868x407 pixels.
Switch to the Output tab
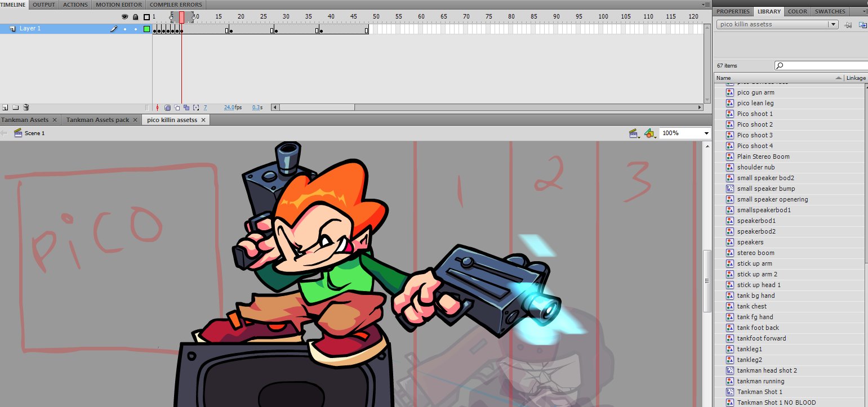[44, 5]
